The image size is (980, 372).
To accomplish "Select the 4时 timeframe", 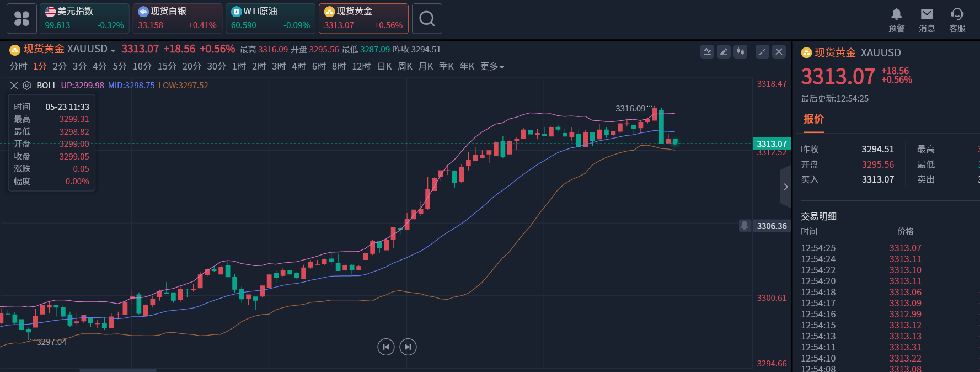I will click(x=298, y=66).
